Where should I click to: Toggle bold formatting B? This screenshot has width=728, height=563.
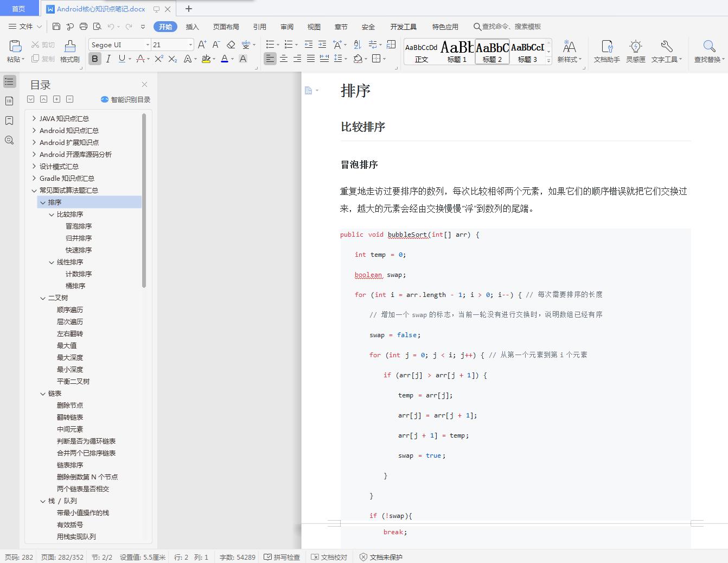[x=95, y=60]
